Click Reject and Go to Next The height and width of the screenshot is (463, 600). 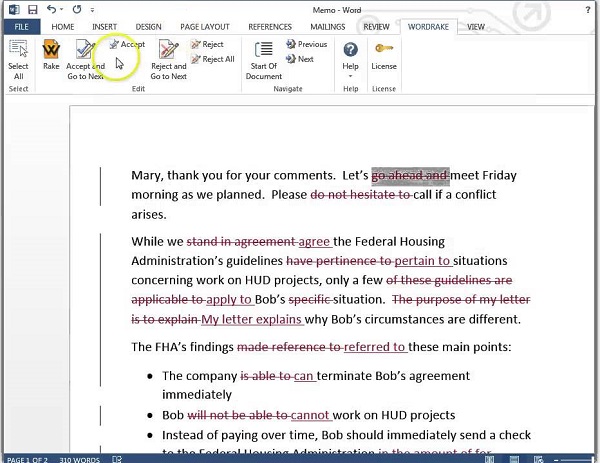pyautogui.click(x=168, y=59)
